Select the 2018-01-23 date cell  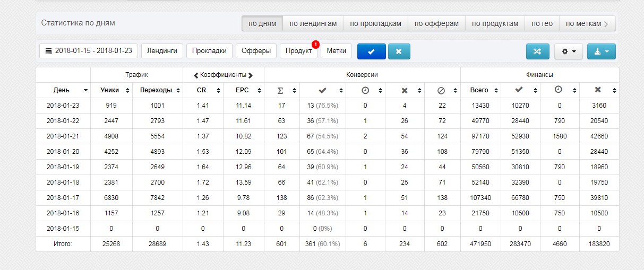point(63,106)
